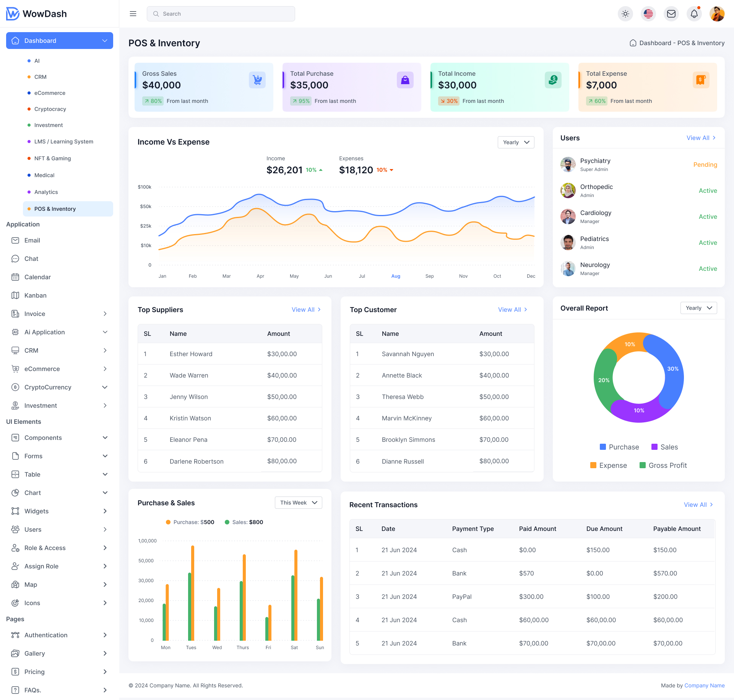Image resolution: width=734 pixels, height=700 pixels.
Task: Select the Purchase legend swatch in Overall Report
Action: 602,447
